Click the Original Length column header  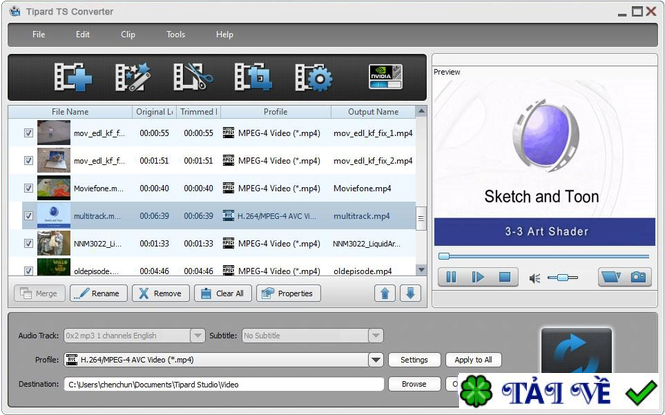[x=154, y=112]
